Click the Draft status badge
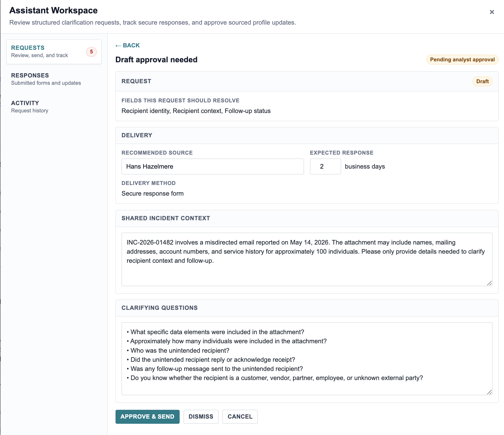The image size is (504, 435). click(x=482, y=81)
